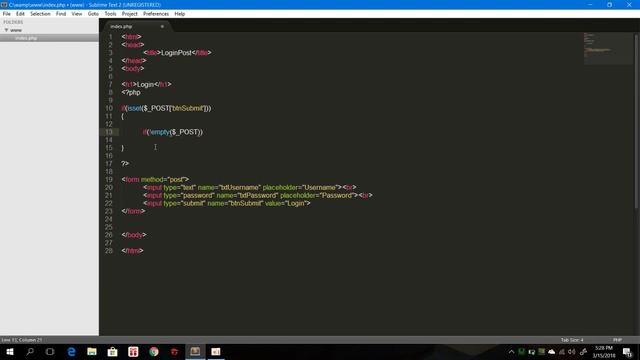640x360 pixels.
Task: Open the Preferences menu
Action: pyautogui.click(x=156, y=14)
